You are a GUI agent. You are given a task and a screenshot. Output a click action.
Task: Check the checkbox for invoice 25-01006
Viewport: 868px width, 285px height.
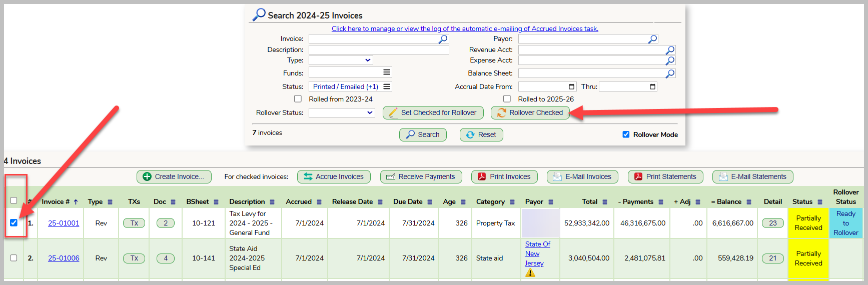coord(14,258)
